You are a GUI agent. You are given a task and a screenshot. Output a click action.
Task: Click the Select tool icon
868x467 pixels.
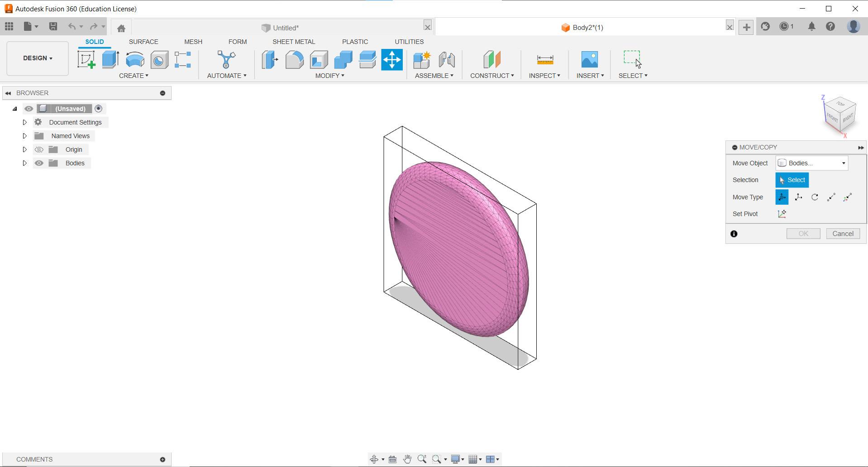(x=633, y=59)
